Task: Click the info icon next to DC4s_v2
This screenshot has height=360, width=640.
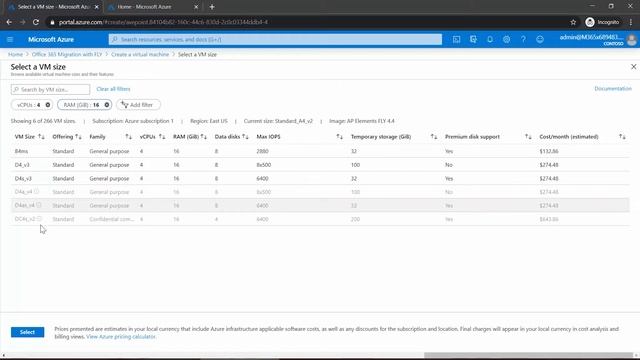Action: (40, 219)
